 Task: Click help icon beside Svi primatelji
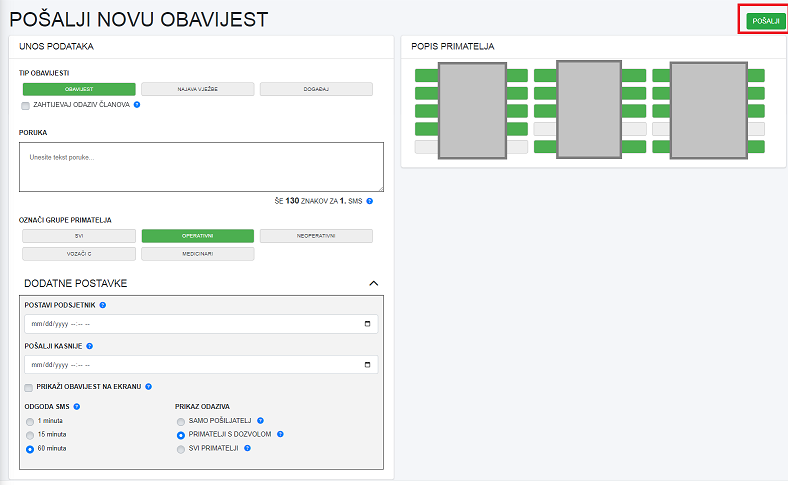click(x=247, y=448)
